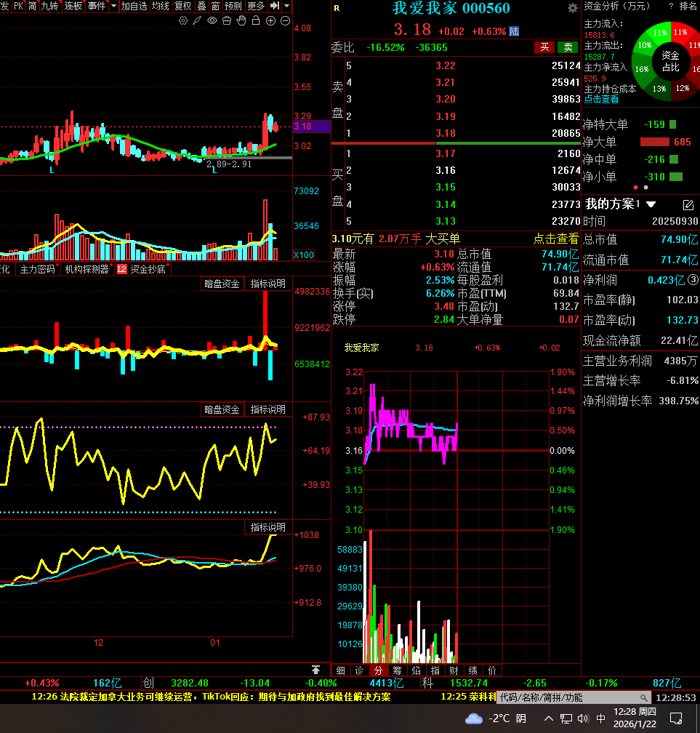700x733 pixels.
Task: Open the 九转 indicator button
Action: coord(49,6)
